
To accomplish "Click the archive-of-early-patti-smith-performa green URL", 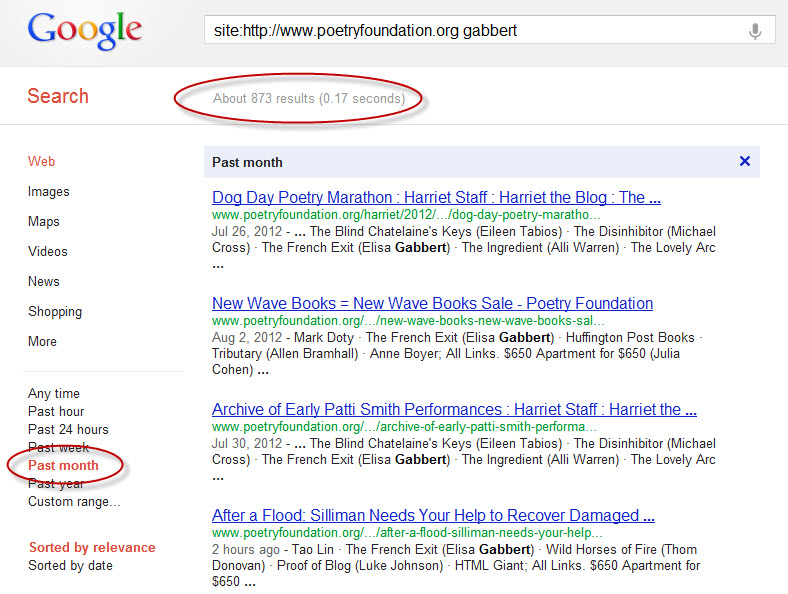I will [404, 427].
